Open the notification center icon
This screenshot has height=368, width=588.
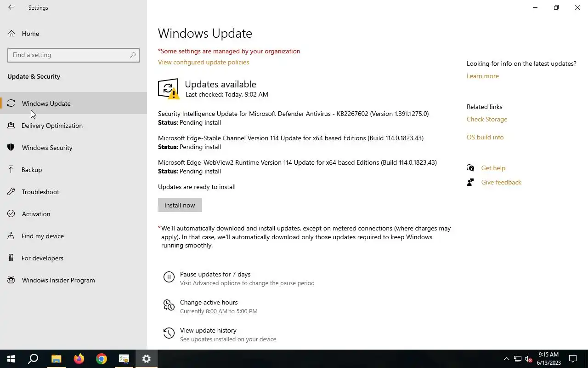coord(573,359)
